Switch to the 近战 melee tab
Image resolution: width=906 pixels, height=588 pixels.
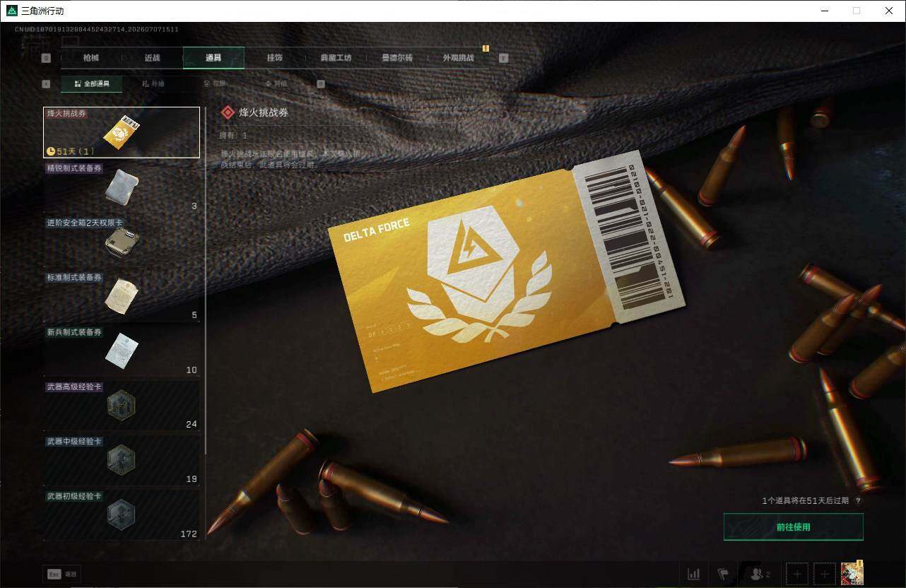coord(152,58)
